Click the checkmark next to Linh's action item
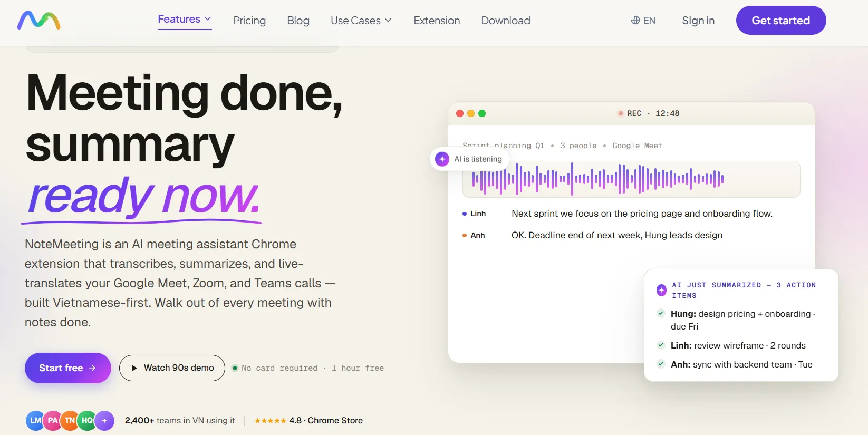 pyautogui.click(x=661, y=345)
